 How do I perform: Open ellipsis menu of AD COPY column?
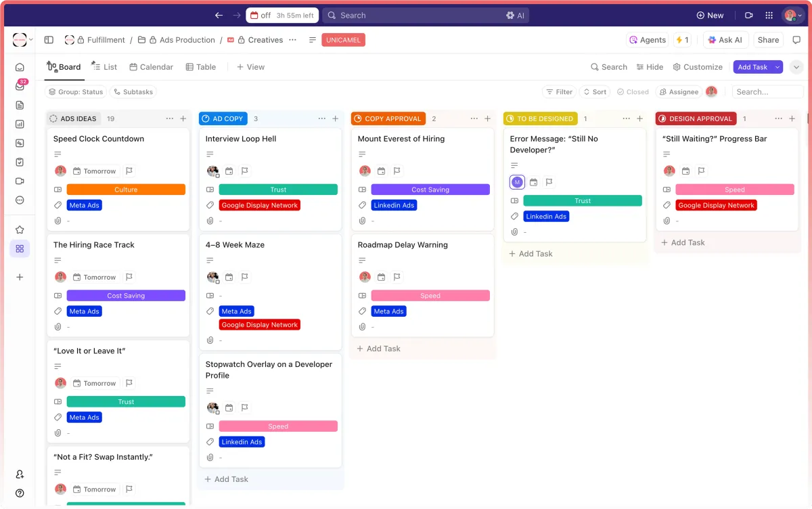point(322,118)
